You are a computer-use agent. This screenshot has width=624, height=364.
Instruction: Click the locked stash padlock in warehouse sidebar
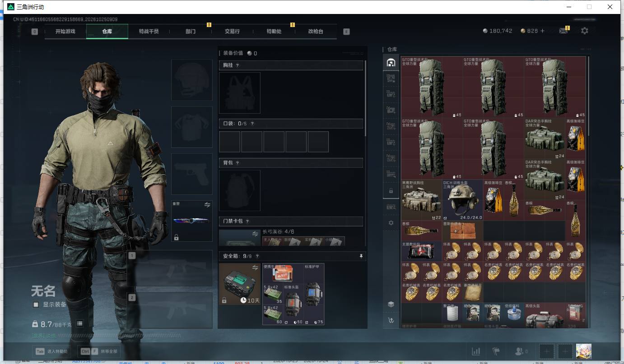[391, 191]
